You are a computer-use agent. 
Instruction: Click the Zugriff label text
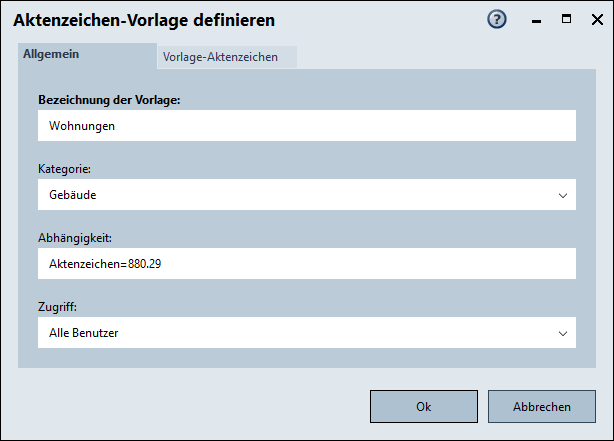pyautogui.click(x=58, y=308)
